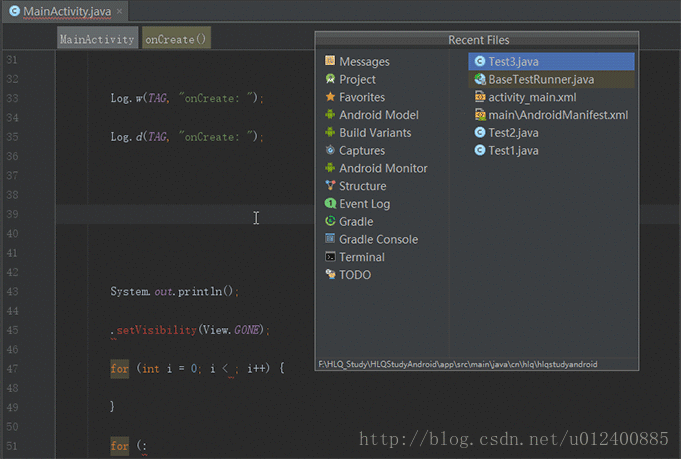
Task: Click the Messages tool window icon
Action: point(330,61)
